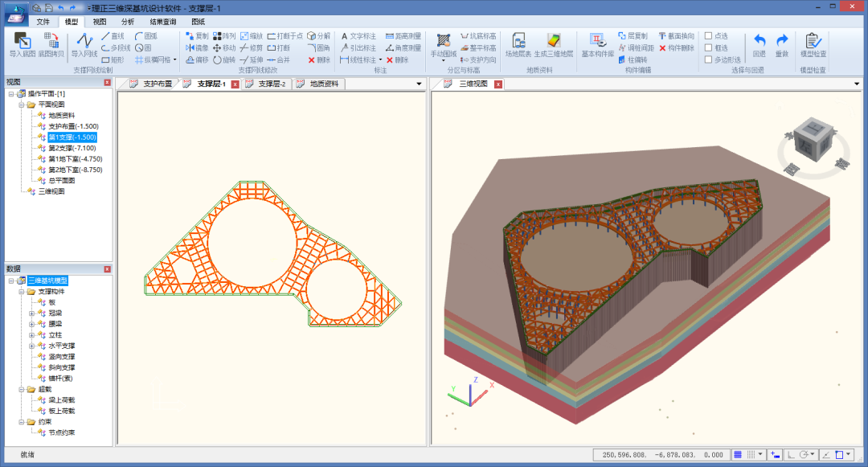Expand the 冠梁 tree node
Viewport: 868px width, 467px height.
31,313
